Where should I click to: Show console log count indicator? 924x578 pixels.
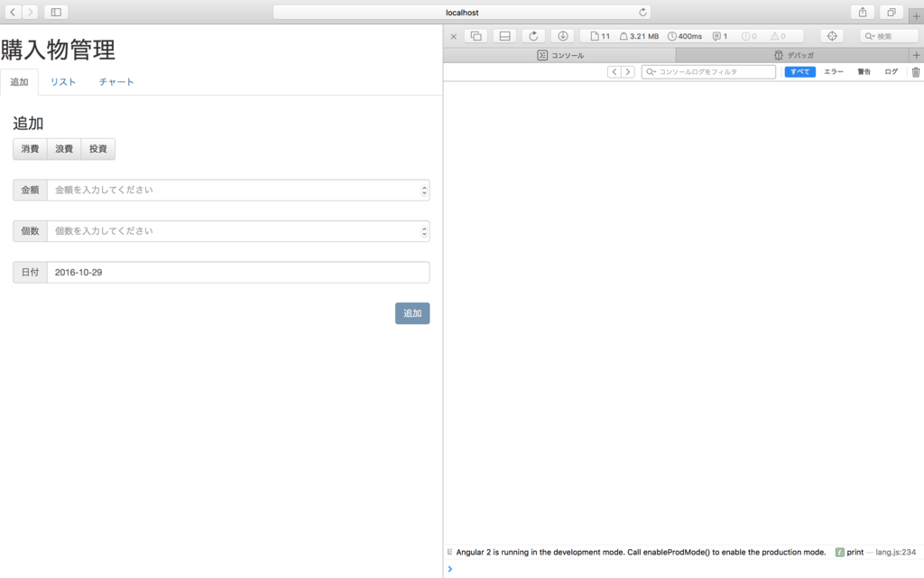[720, 36]
